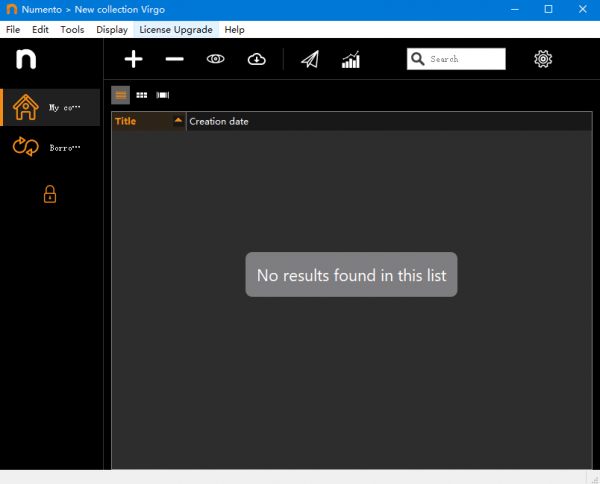Open the File menu
Image resolution: width=600 pixels, height=484 pixels.
tap(13, 30)
